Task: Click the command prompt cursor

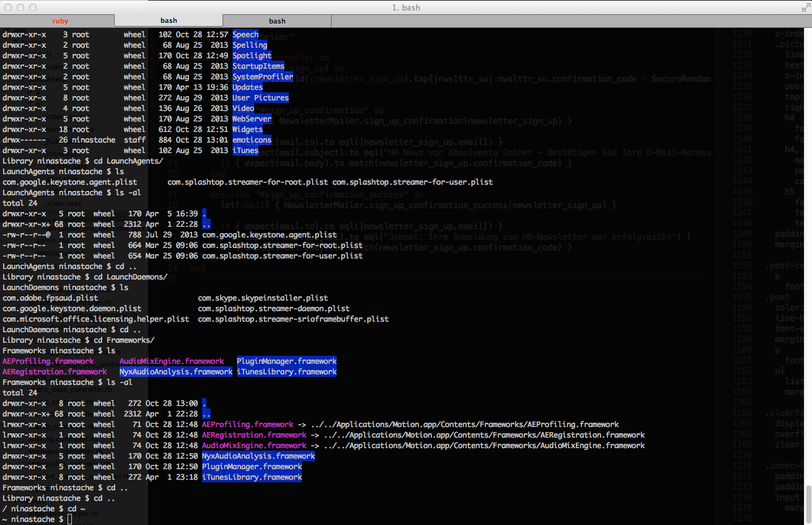Action: [70, 519]
